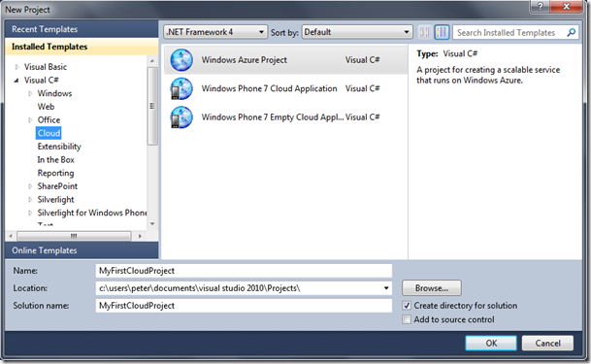Click the Cancel button
This screenshot has height=364, width=591.
click(x=547, y=344)
